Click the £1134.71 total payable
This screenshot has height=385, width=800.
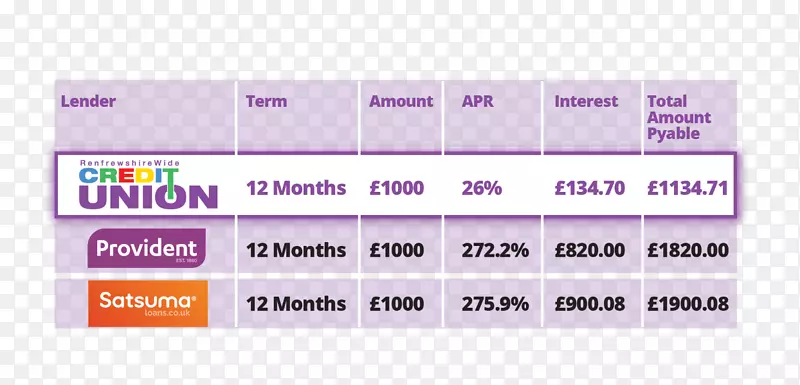(687, 188)
